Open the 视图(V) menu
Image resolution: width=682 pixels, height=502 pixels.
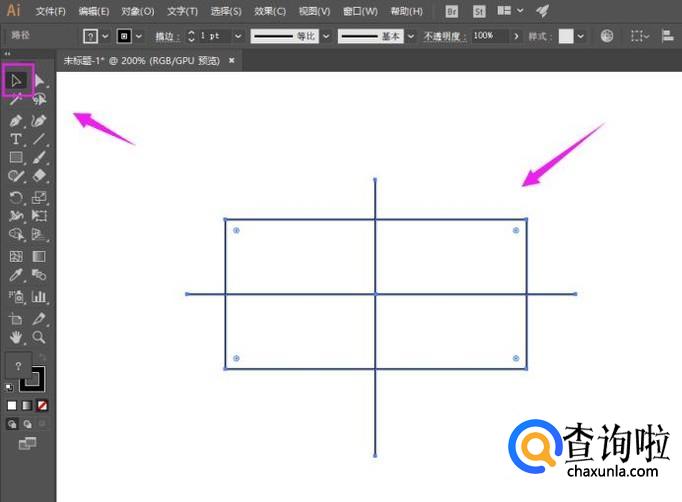coord(314,11)
